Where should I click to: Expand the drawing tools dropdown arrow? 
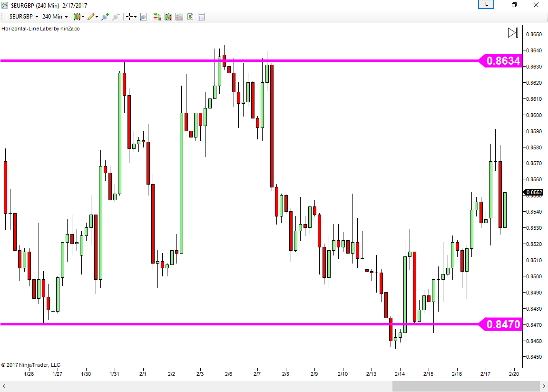(x=97, y=17)
